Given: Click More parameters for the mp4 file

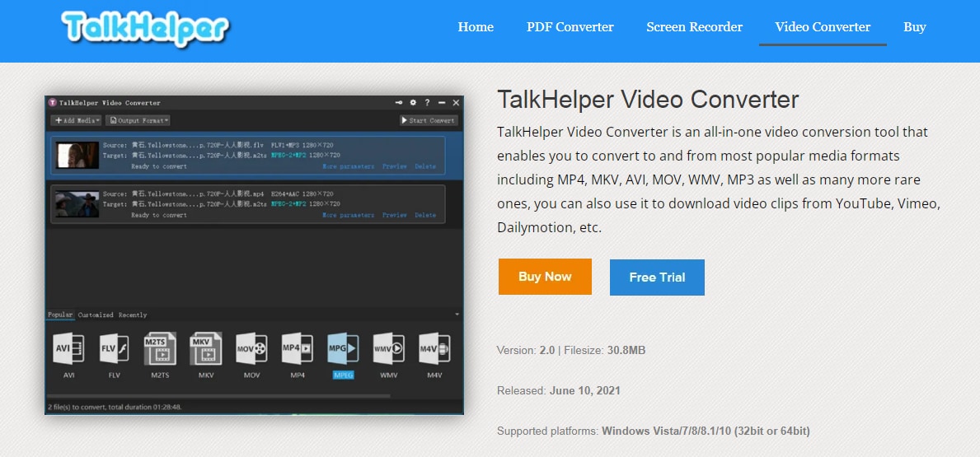Looking at the screenshot, I should (348, 216).
